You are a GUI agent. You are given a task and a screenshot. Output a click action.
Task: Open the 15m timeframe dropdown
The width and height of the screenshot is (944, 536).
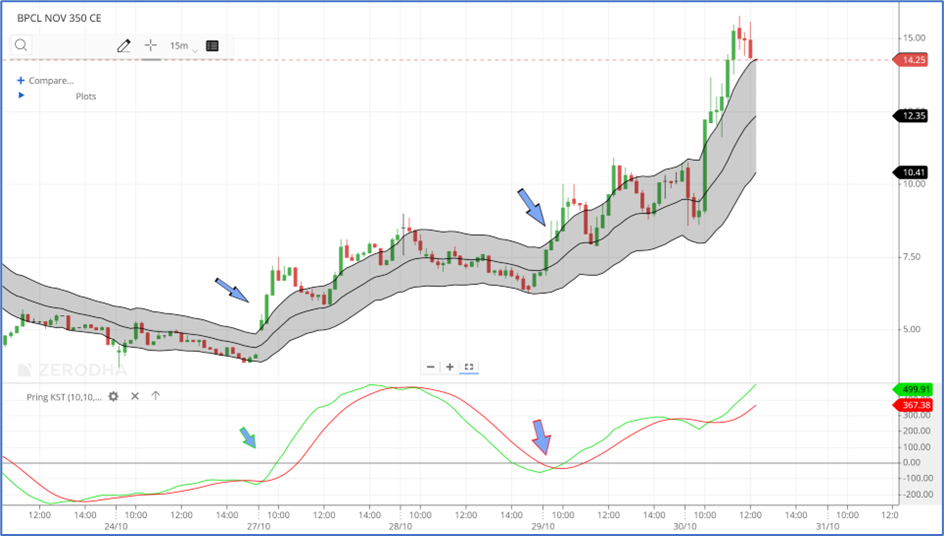[x=183, y=46]
